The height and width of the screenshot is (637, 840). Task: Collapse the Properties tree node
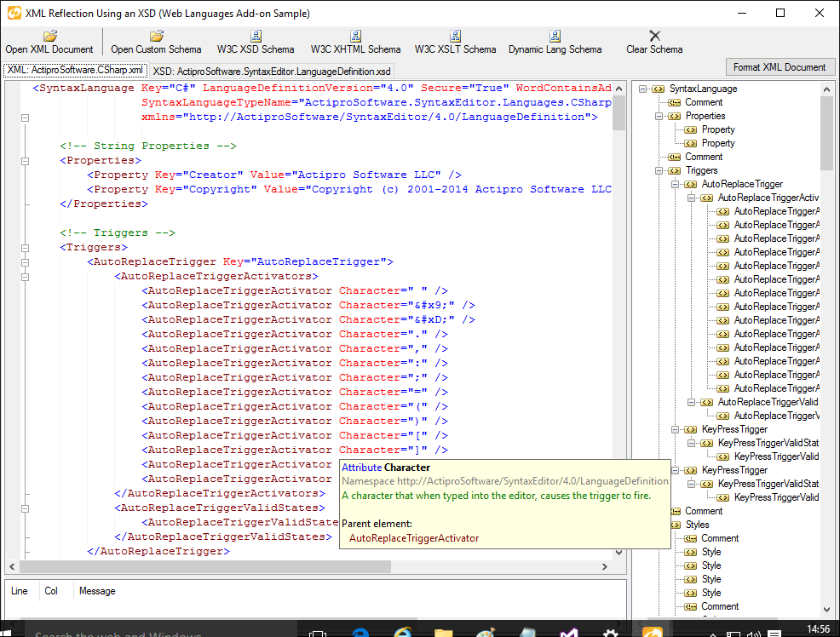[x=659, y=116]
